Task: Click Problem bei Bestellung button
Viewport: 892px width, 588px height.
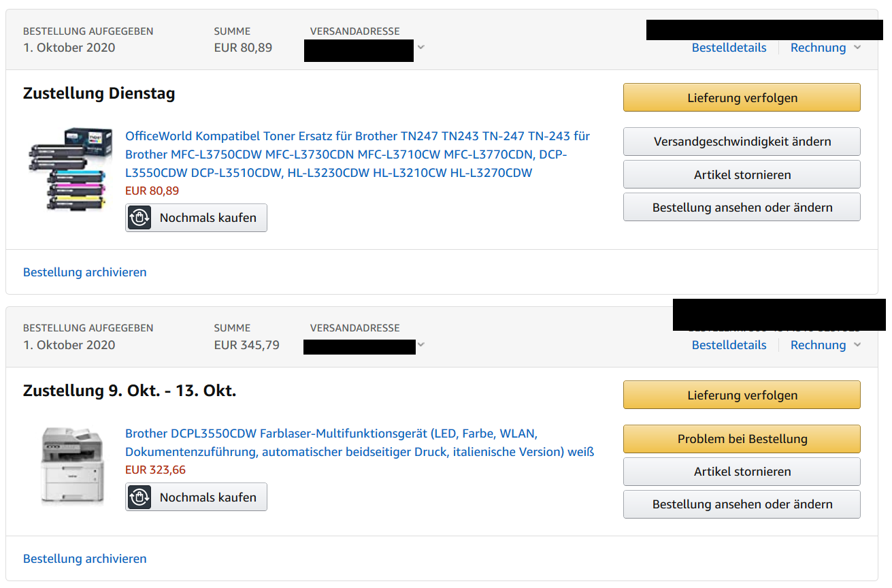Action: pos(742,439)
